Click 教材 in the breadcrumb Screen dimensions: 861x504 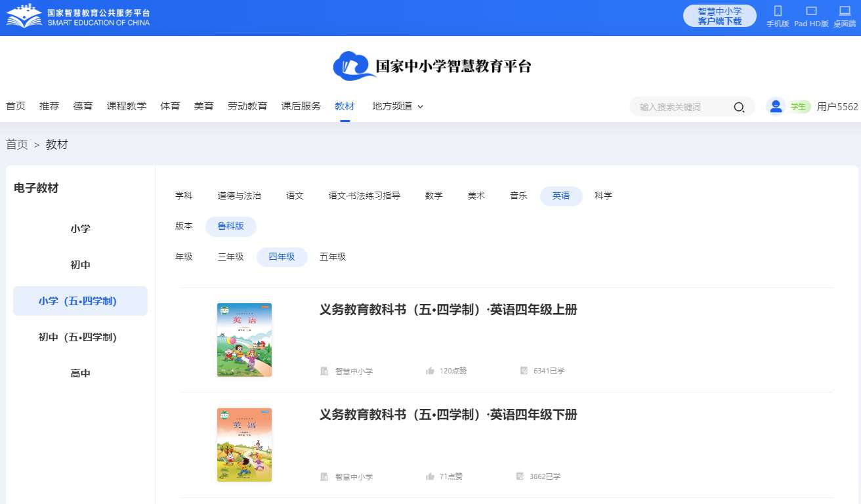(57, 145)
